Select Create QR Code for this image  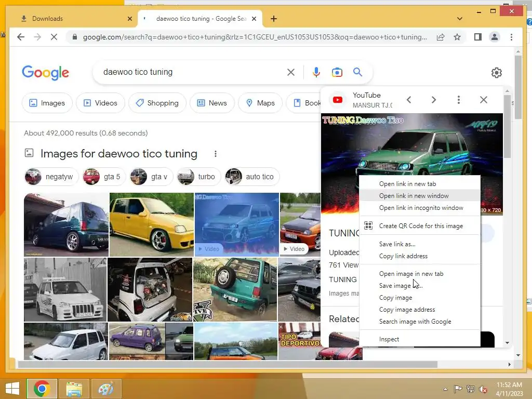420,226
